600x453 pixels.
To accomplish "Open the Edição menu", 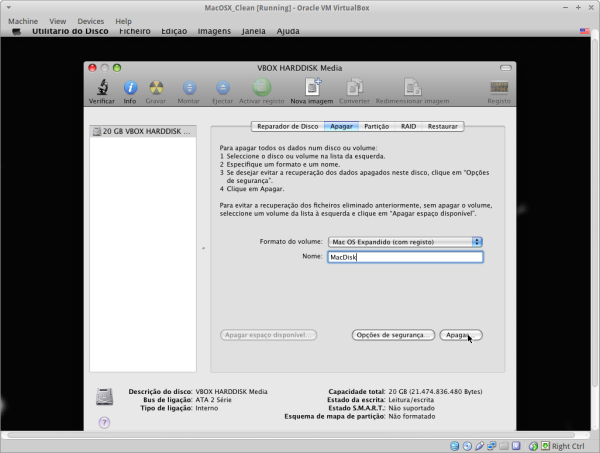I will [174, 31].
